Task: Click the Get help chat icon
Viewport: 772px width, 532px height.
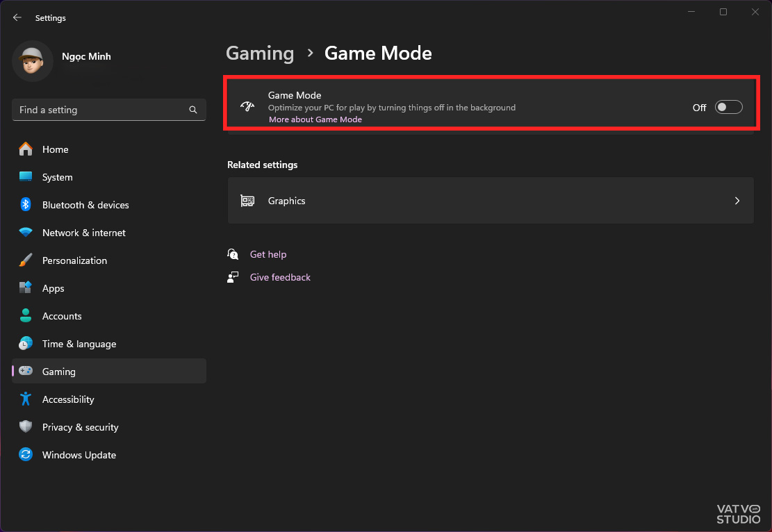Action: (x=233, y=254)
